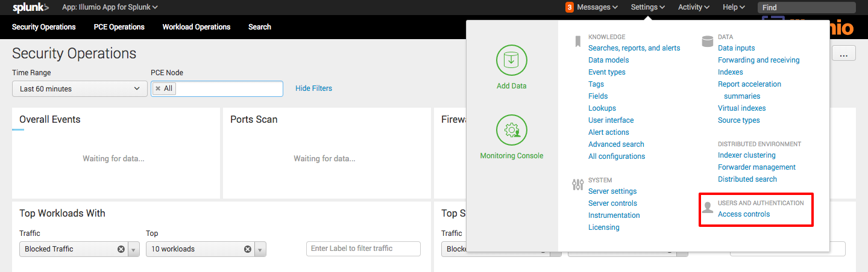This screenshot has width=868, height=272.
Task: Open Report acceleration summaries
Action: click(749, 90)
